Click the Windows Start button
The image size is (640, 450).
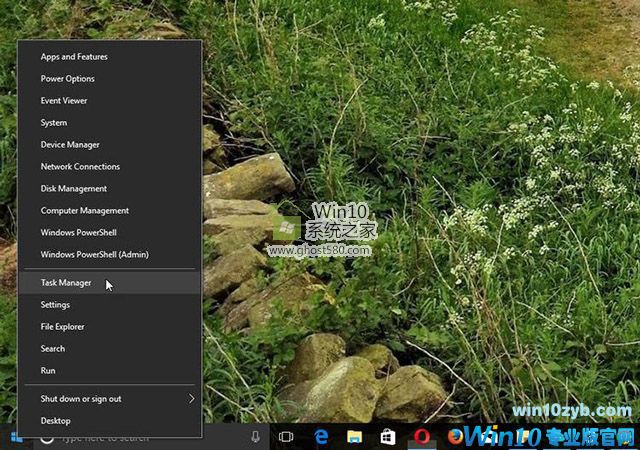point(16,437)
